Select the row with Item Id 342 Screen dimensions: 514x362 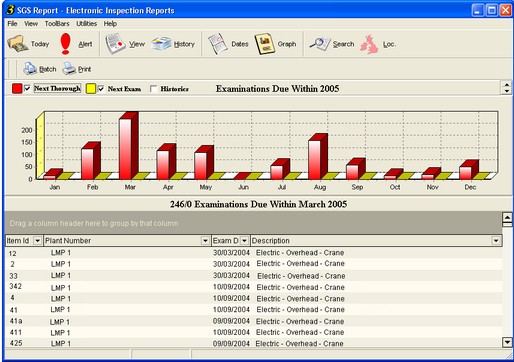(254, 287)
